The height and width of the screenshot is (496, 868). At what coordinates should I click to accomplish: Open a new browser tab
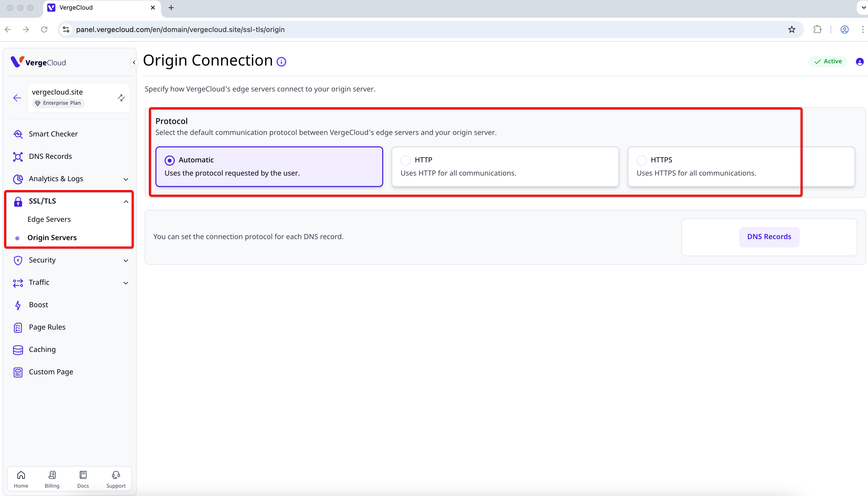click(171, 7)
